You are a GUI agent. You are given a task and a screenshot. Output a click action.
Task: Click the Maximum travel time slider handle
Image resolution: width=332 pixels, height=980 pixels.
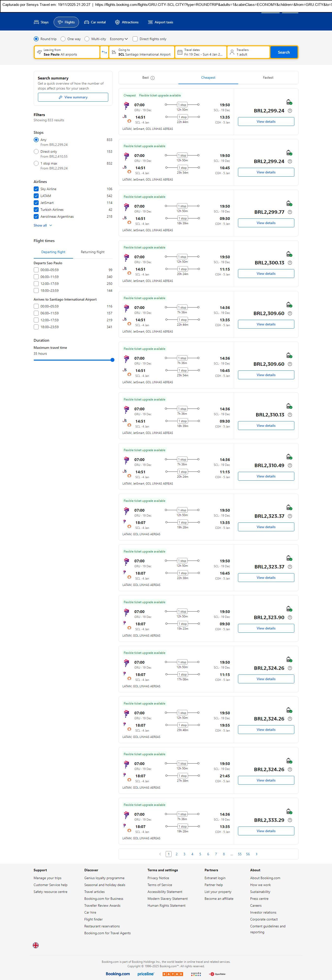pyautogui.click(x=112, y=360)
